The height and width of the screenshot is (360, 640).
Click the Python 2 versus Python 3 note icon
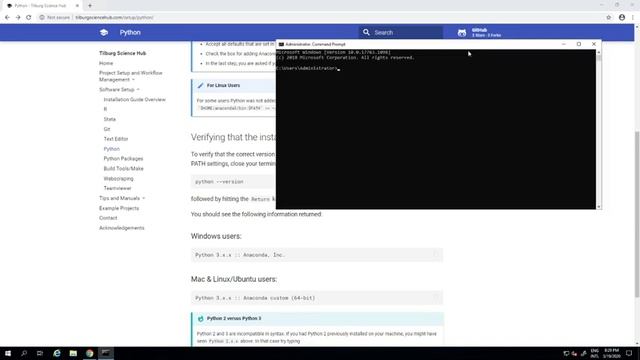click(200, 319)
